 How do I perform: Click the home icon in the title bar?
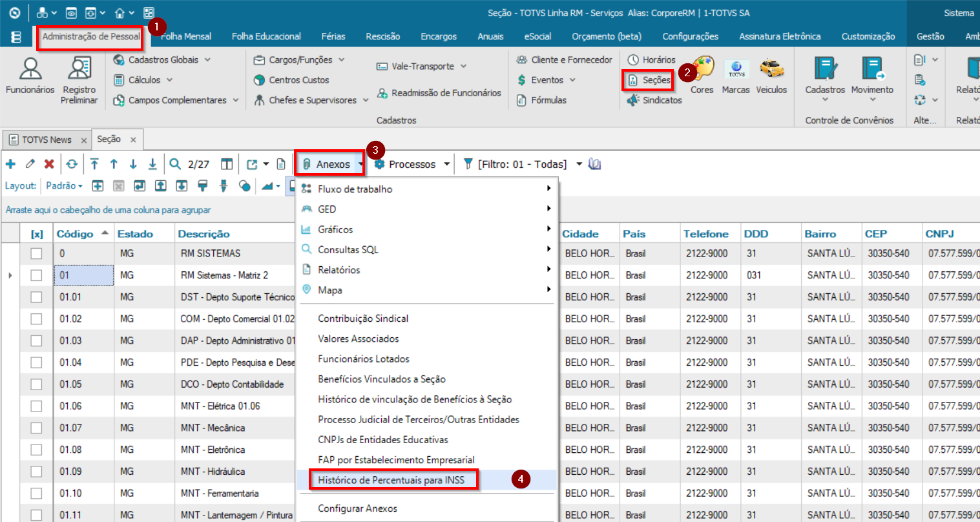point(120,13)
